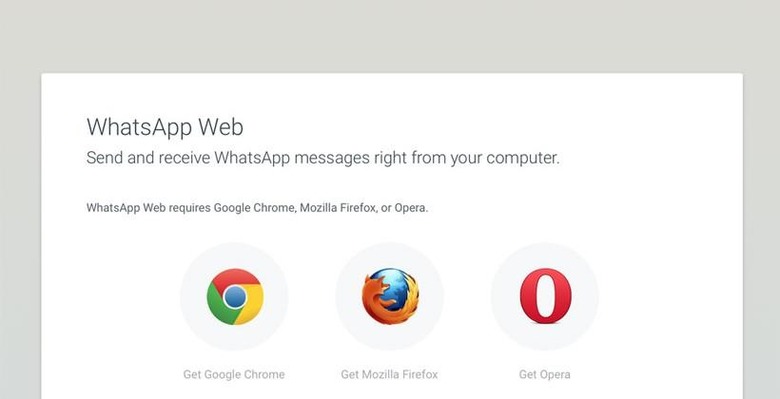
Task: Click the browser requirements sentence
Action: [257, 208]
